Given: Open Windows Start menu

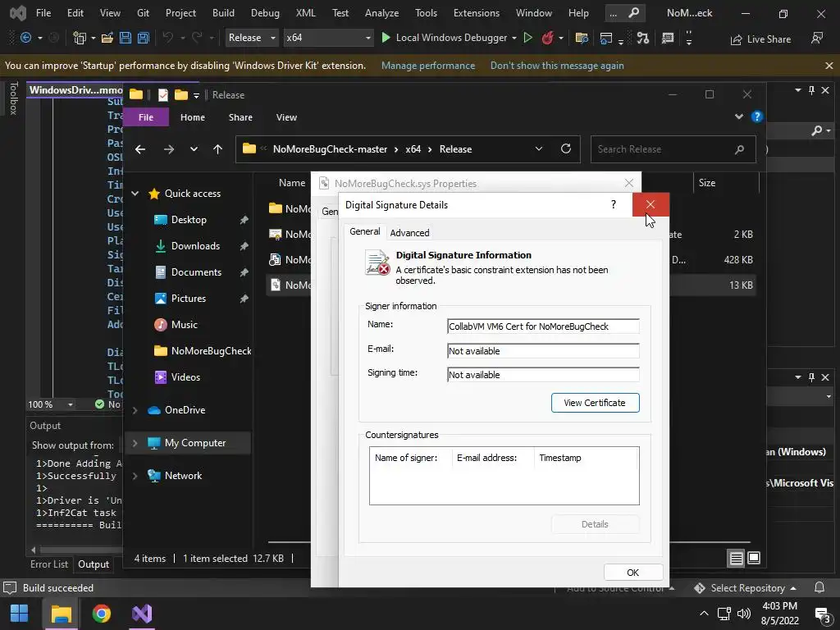Looking at the screenshot, I should click(x=20, y=614).
